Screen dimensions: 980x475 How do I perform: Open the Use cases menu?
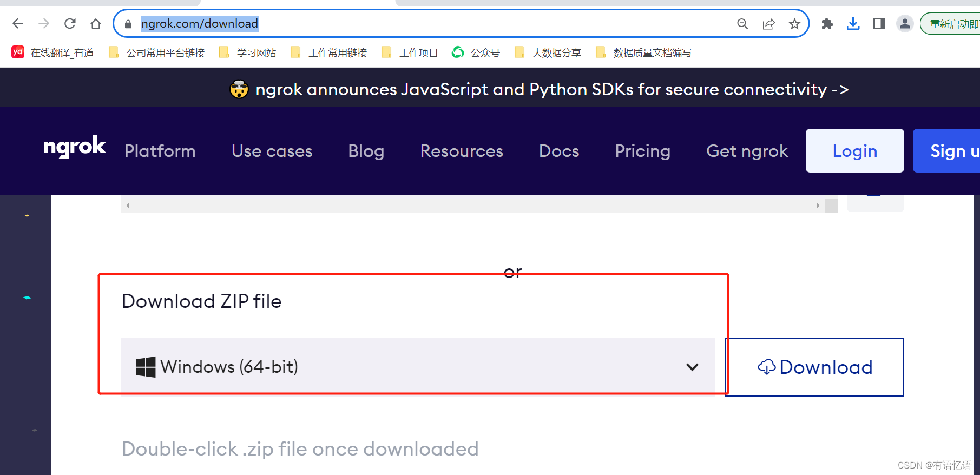coord(272,151)
